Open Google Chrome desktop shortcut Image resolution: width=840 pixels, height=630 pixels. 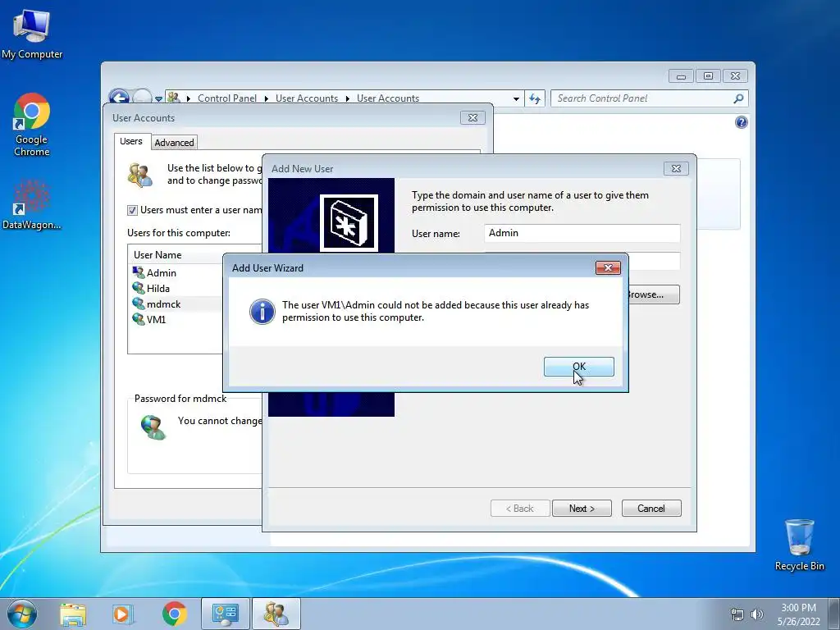32,125
